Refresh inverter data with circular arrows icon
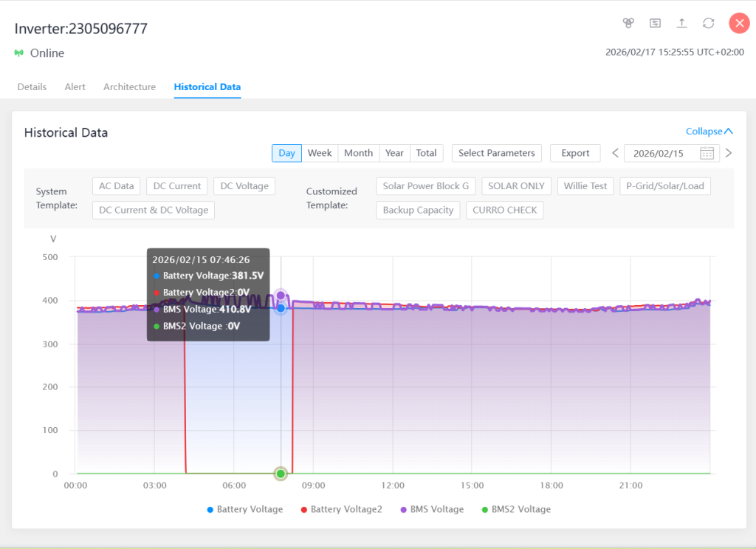This screenshot has height=549, width=756. 708,23
